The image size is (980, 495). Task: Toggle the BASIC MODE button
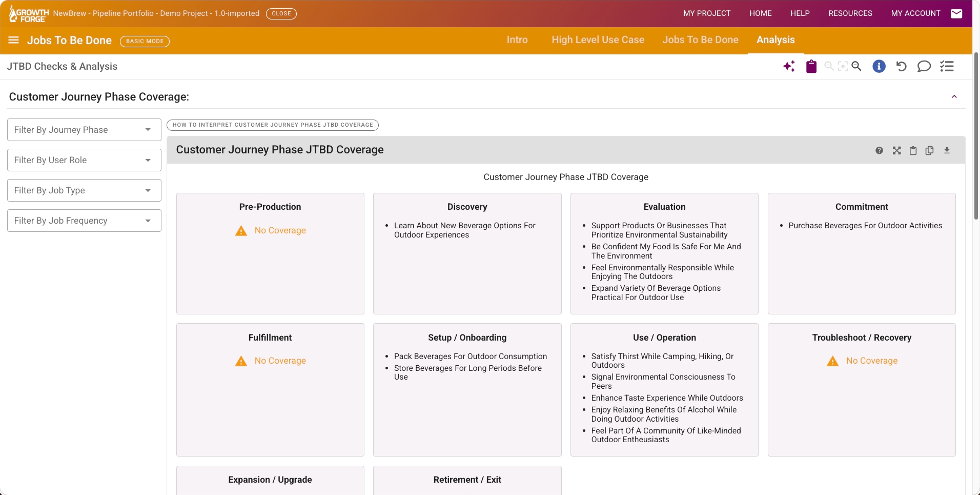tap(145, 41)
